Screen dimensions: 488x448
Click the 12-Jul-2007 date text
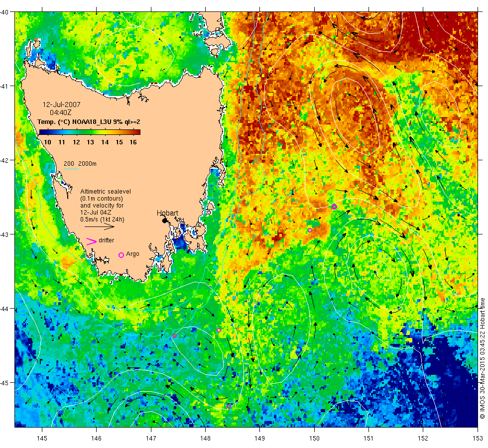62,105
